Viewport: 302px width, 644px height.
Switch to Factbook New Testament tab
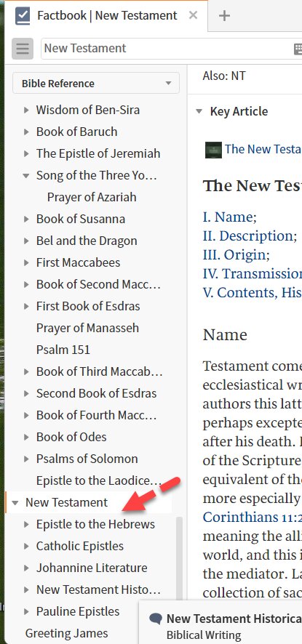[x=107, y=15]
